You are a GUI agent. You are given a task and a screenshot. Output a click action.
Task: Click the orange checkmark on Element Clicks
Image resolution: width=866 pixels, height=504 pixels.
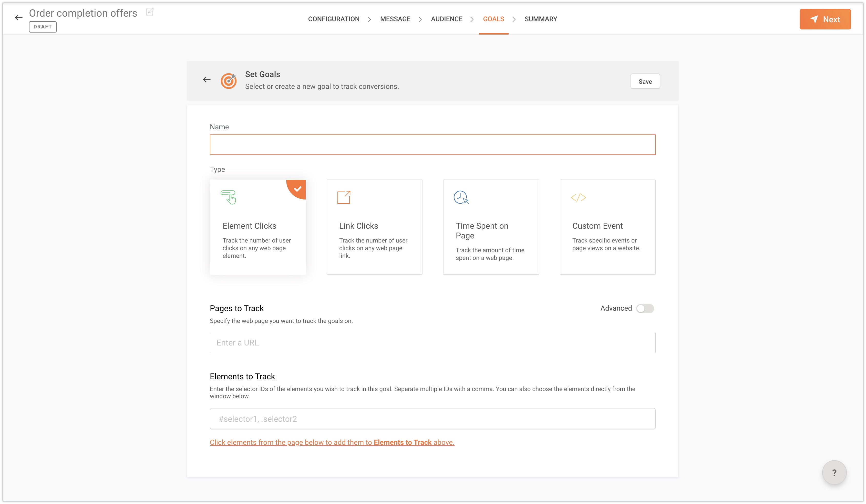click(x=298, y=188)
